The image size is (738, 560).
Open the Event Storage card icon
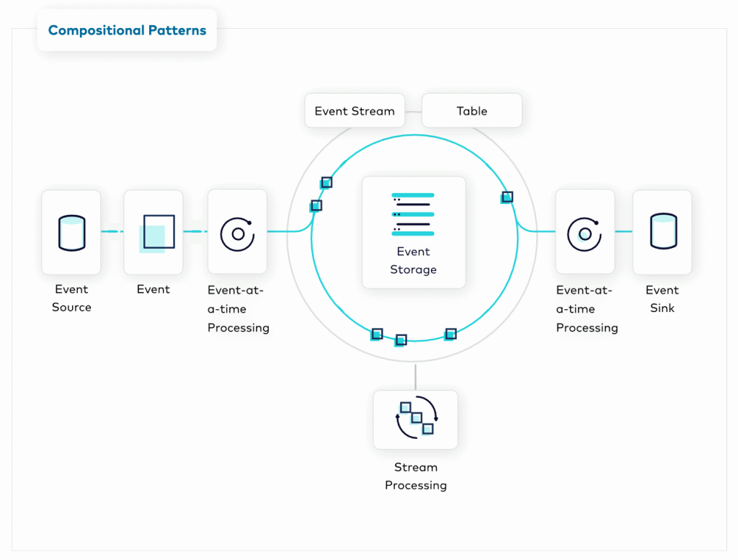(413, 214)
